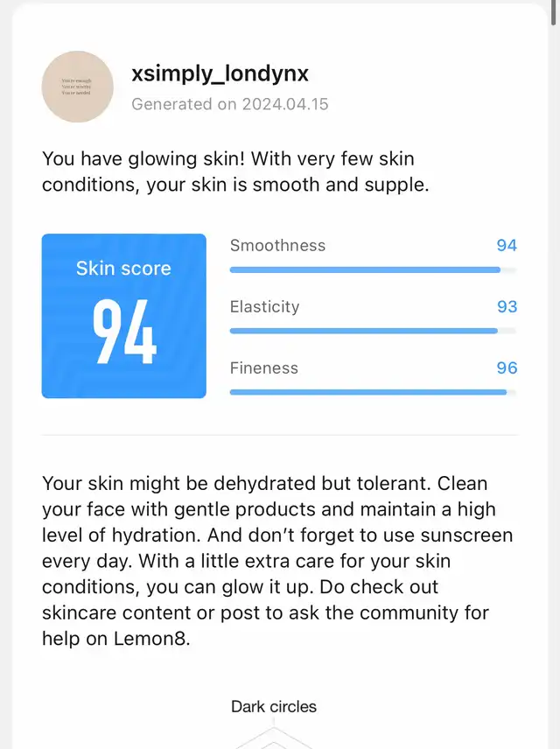Select the Fineness label

263,367
